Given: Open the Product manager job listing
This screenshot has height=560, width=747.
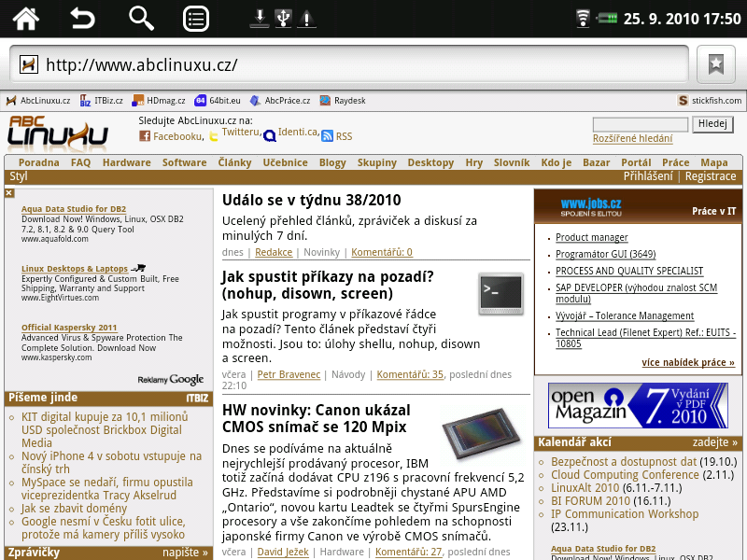Looking at the screenshot, I should point(592,238).
